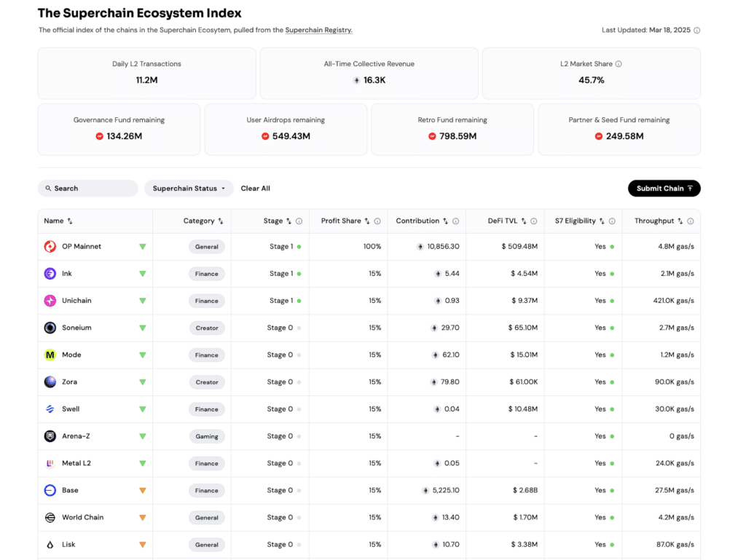Image resolution: width=746 pixels, height=560 pixels.
Task: Click the User Airdrops remaining card
Action: [286, 130]
